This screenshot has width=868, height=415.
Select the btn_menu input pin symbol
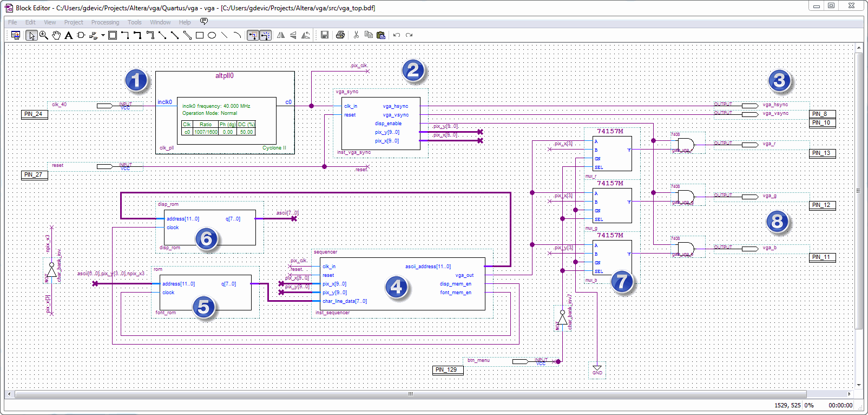[x=520, y=361]
